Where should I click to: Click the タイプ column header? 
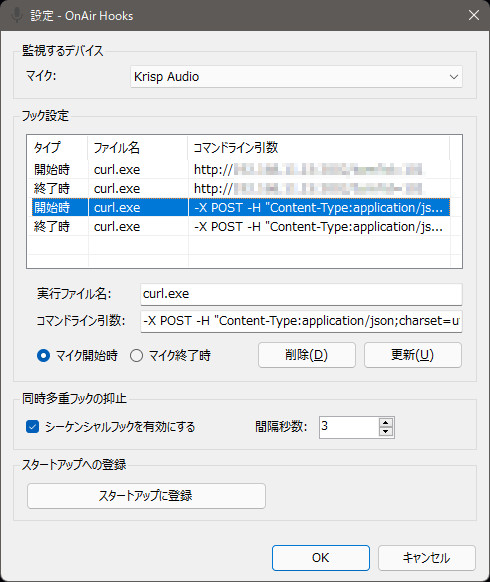(x=58, y=147)
